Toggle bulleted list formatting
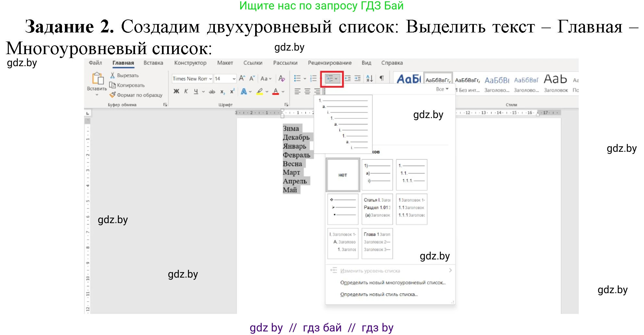 click(x=297, y=78)
